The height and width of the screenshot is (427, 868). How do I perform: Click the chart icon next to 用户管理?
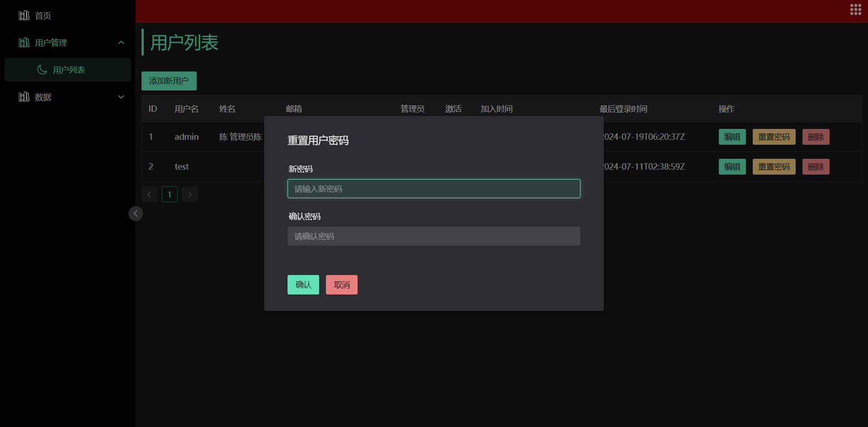(24, 42)
